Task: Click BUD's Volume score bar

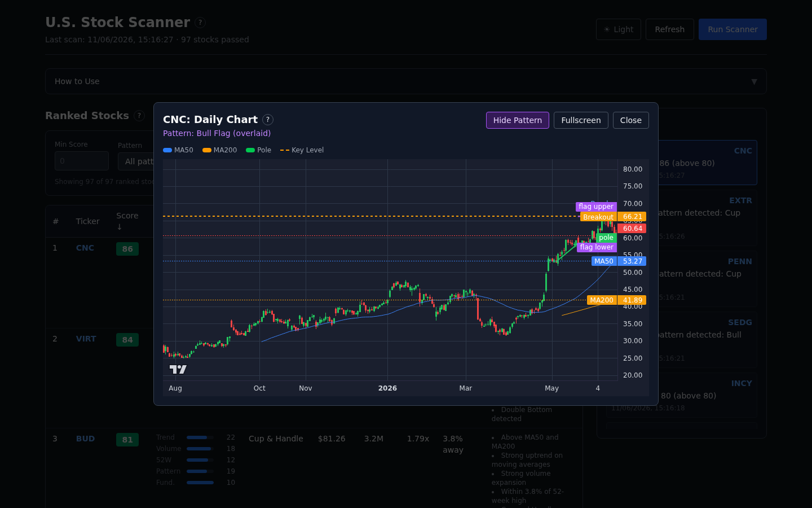Action: (x=200, y=449)
